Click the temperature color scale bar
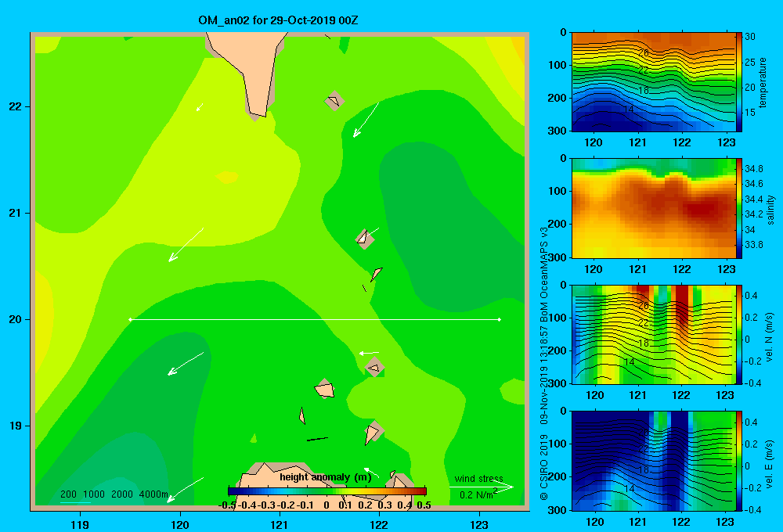783x532 pixels. [x=738, y=82]
